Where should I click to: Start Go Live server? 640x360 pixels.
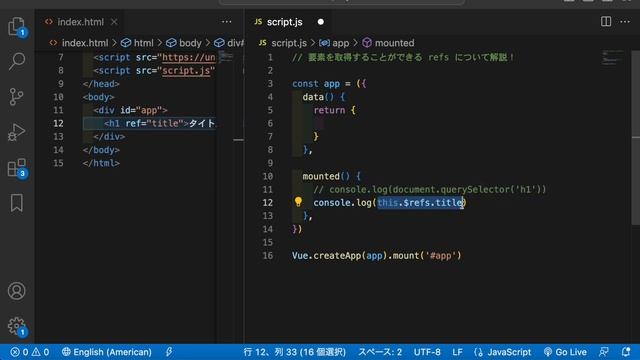point(565,352)
